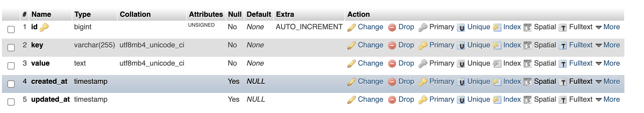The width and height of the screenshot is (644, 113).
Task: Check the updated_at row checkbox
Action: 11,102
